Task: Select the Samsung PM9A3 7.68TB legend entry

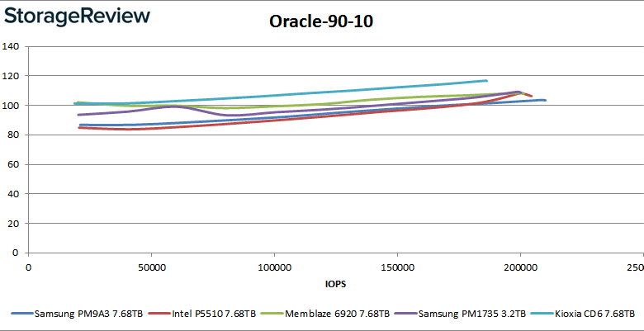Action: pyautogui.click(x=77, y=314)
